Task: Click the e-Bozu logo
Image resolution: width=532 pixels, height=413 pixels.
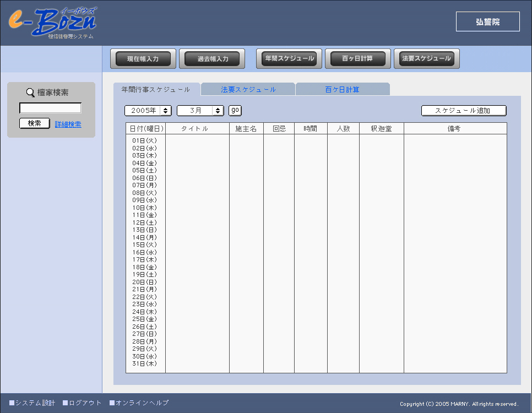Action: 52,22
